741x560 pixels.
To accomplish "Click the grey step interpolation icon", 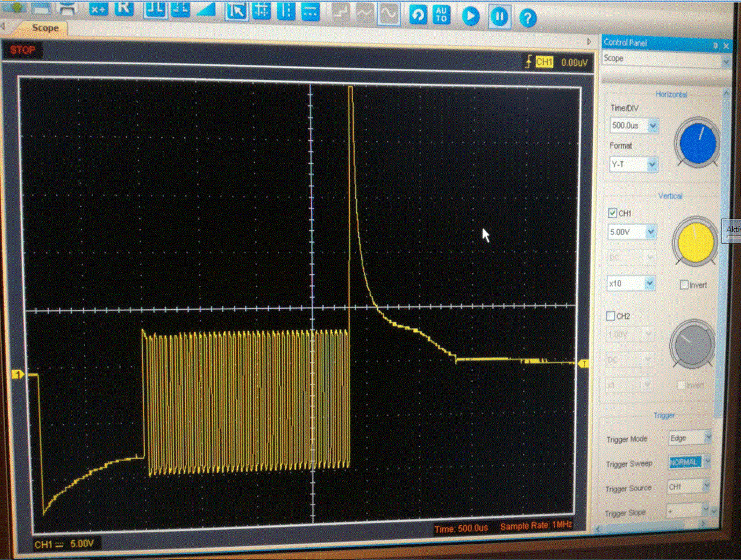I will [x=340, y=13].
